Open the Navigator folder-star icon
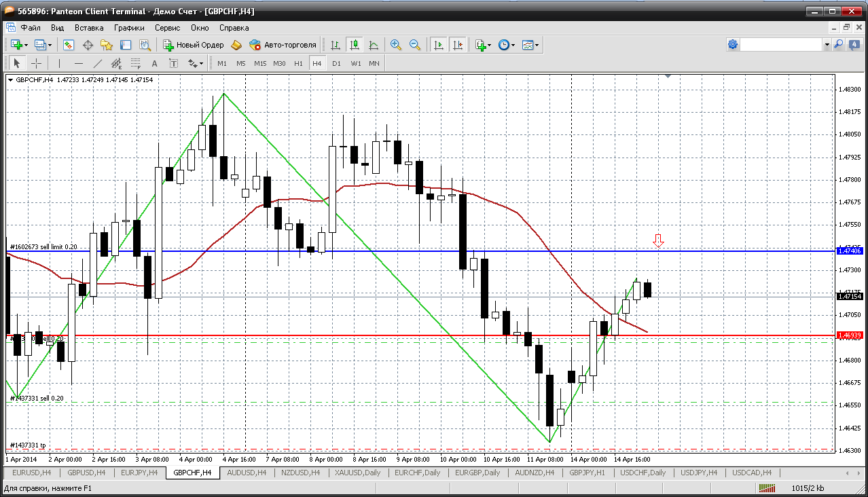Viewport: 868px width, 497px height. 107,45
